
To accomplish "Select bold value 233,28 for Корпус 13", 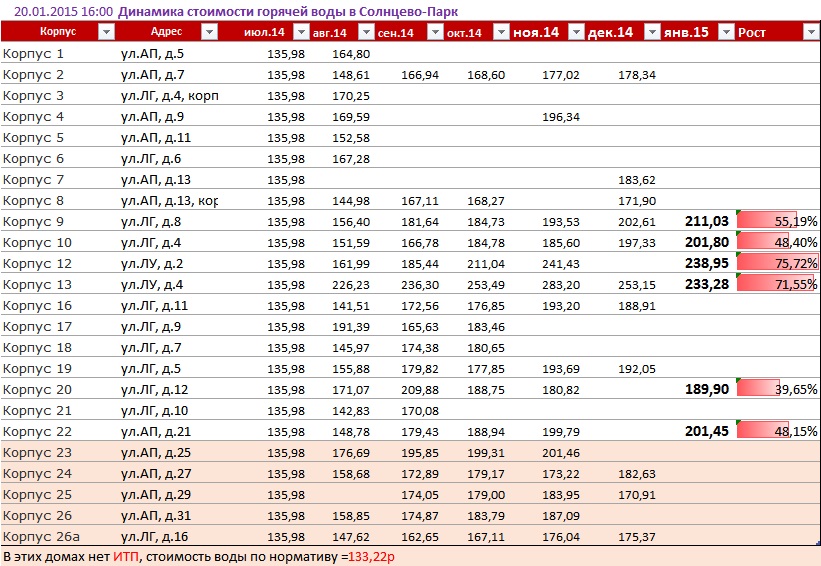I will pyautogui.click(x=707, y=284).
